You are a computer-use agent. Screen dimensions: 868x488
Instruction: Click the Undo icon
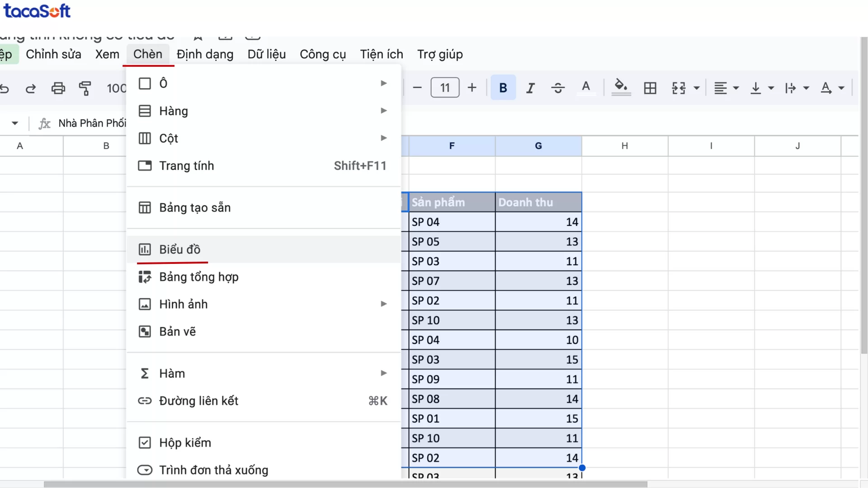pyautogui.click(x=5, y=88)
